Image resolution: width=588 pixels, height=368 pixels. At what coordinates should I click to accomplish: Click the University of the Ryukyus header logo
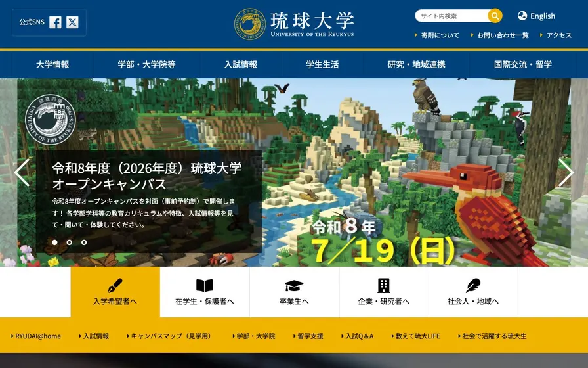point(294,24)
